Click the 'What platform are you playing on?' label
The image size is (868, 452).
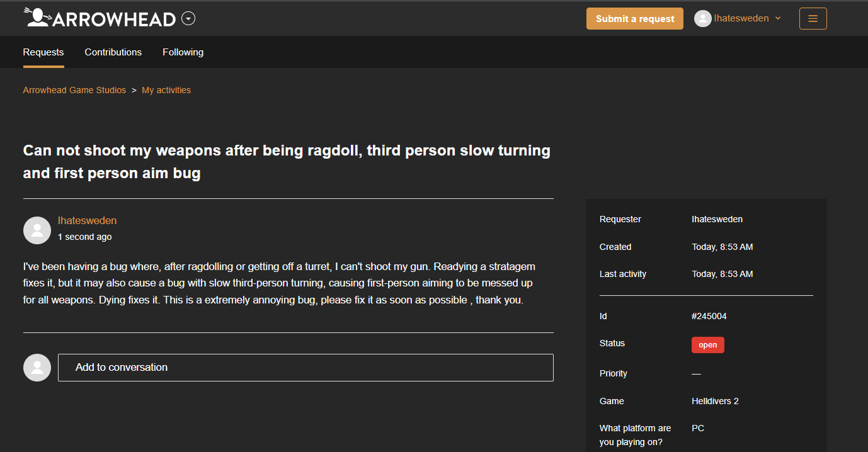(635, 435)
